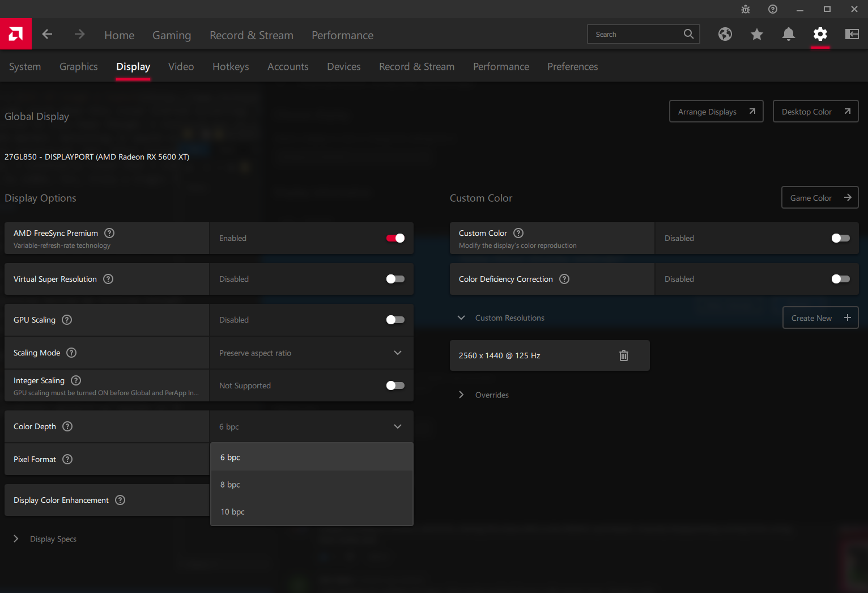Click Desktop Color button

point(816,111)
